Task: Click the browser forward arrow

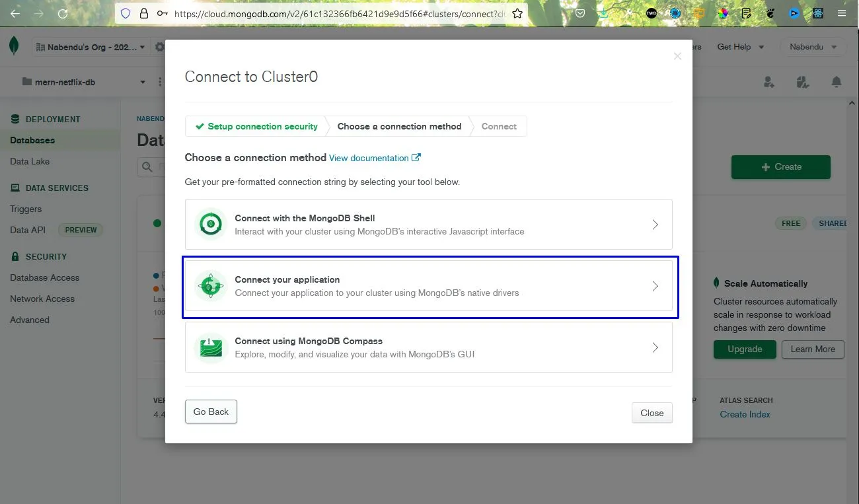Action: [x=38, y=13]
